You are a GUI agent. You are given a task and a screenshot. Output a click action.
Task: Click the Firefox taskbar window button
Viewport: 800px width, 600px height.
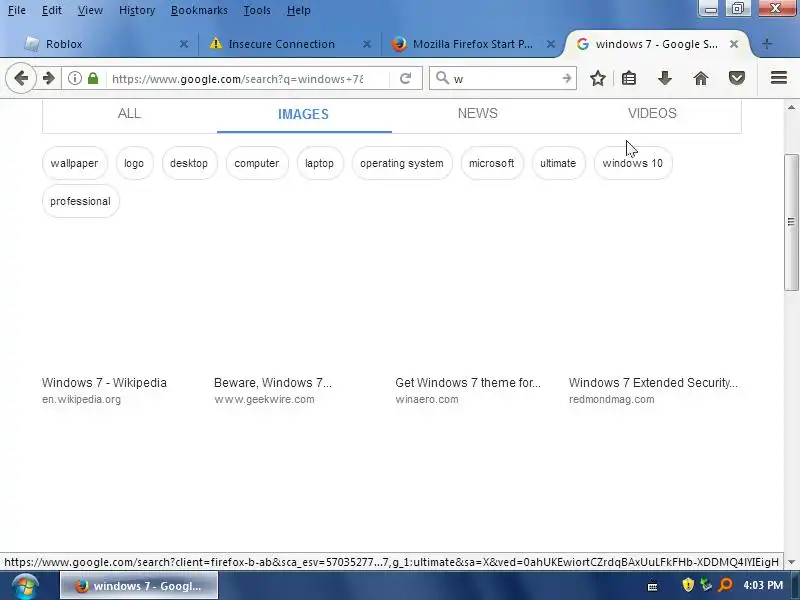tap(139, 586)
